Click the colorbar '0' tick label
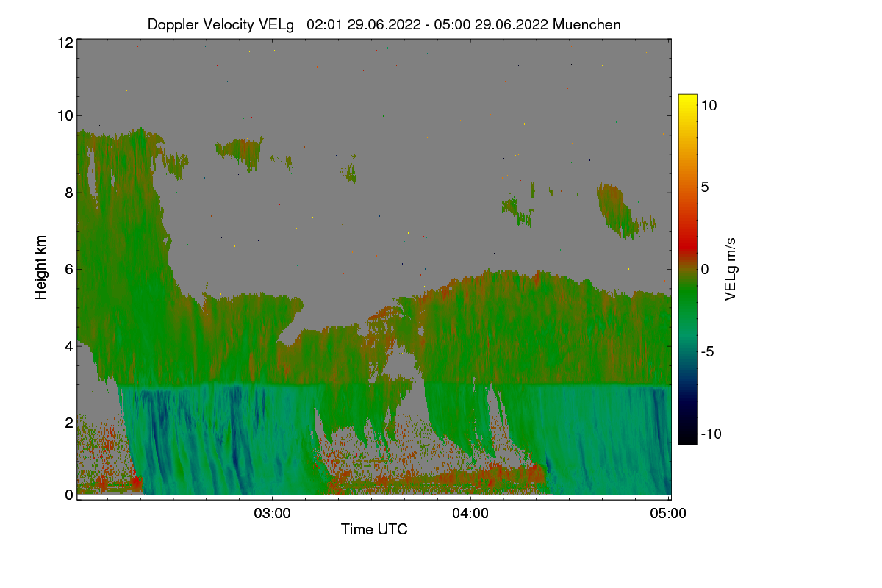The image size is (882, 588). [x=705, y=269]
